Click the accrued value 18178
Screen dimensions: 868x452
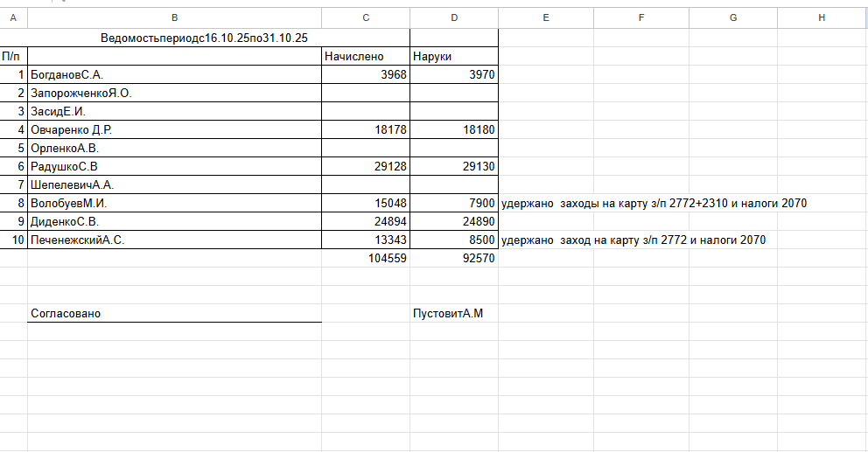tap(366, 129)
